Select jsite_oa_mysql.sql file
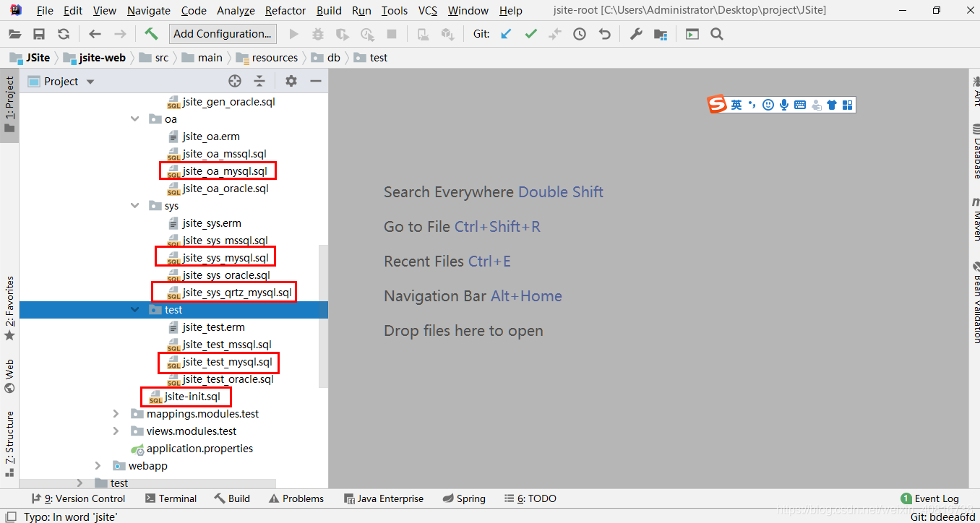 click(218, 171)
